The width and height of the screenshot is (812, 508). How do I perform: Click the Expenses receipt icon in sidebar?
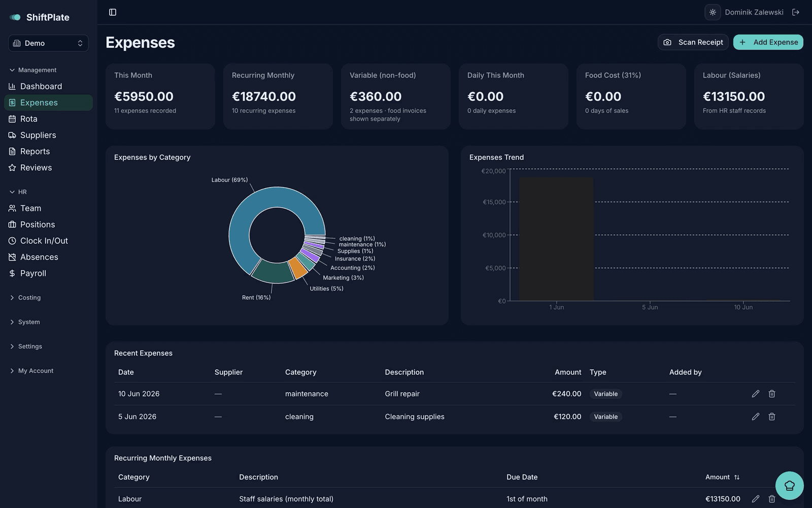coord(12,103)
